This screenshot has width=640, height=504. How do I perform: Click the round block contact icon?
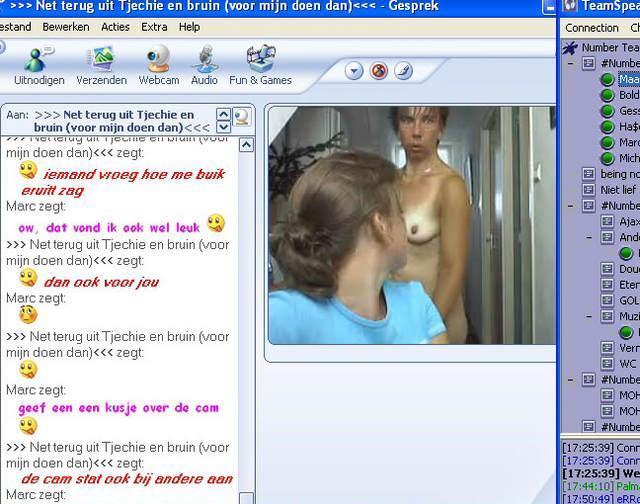[378, 71]
